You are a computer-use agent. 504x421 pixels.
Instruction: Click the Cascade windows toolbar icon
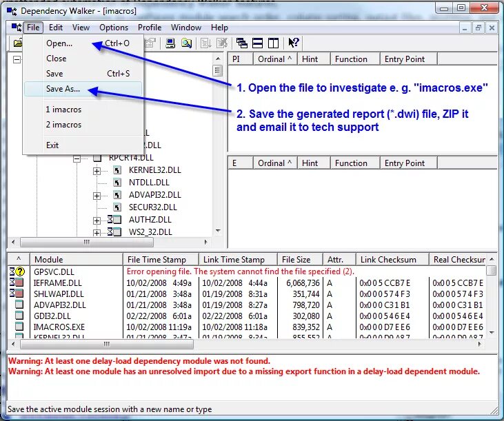(242, 43)
